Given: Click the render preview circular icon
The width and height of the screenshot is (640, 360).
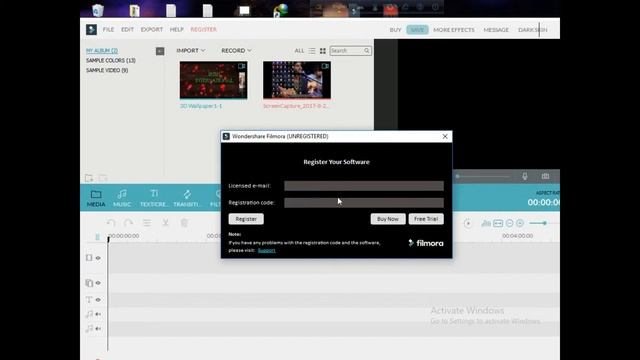Looking at the screenshot, I should click(x=468, y=223).
